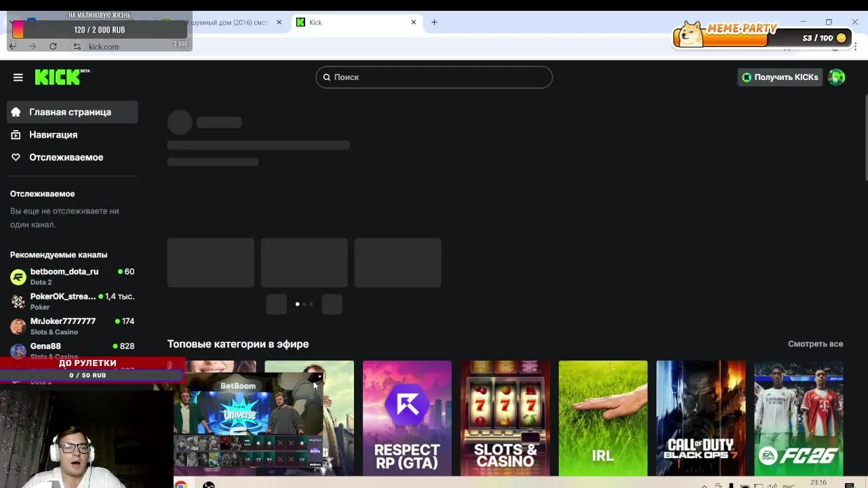
Task: Click the taskbar clock 23:16
Action: [x=818, y=483]
